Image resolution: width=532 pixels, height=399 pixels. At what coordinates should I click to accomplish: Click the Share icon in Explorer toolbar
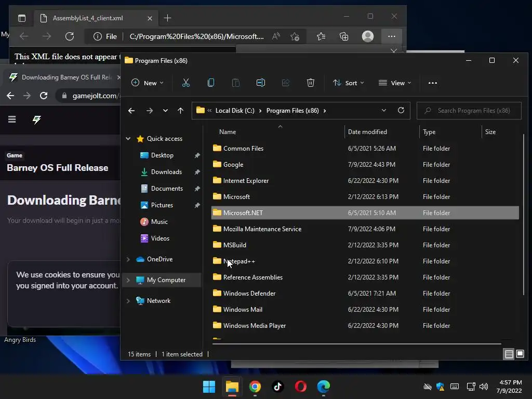point(285,83)
